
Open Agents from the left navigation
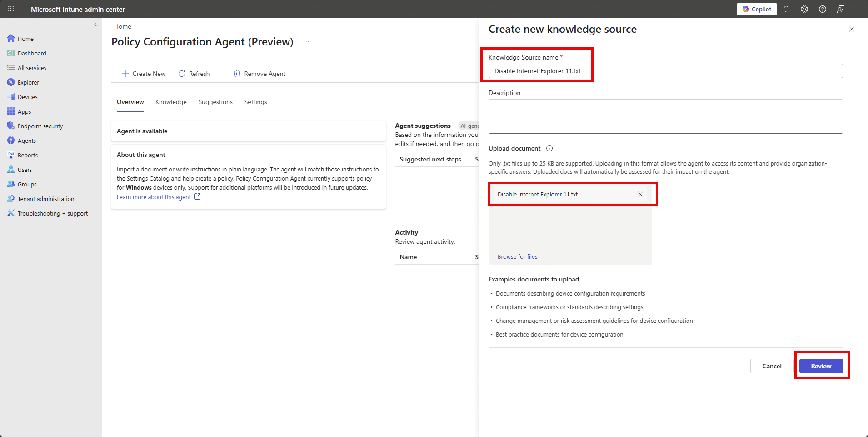pyautogui.click(x=26, y=141)
